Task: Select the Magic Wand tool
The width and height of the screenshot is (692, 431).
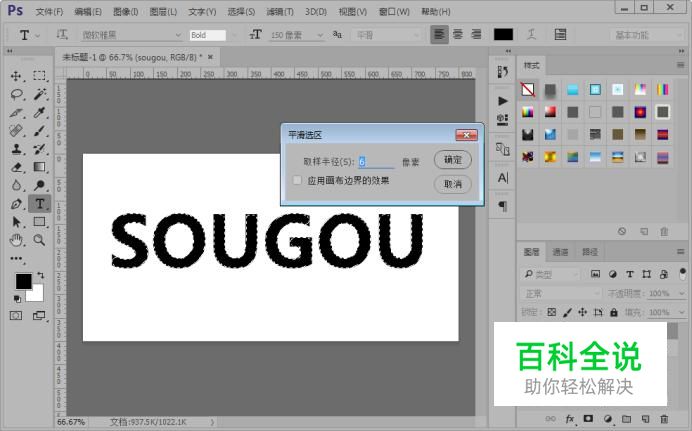Action: pos(39,94)
